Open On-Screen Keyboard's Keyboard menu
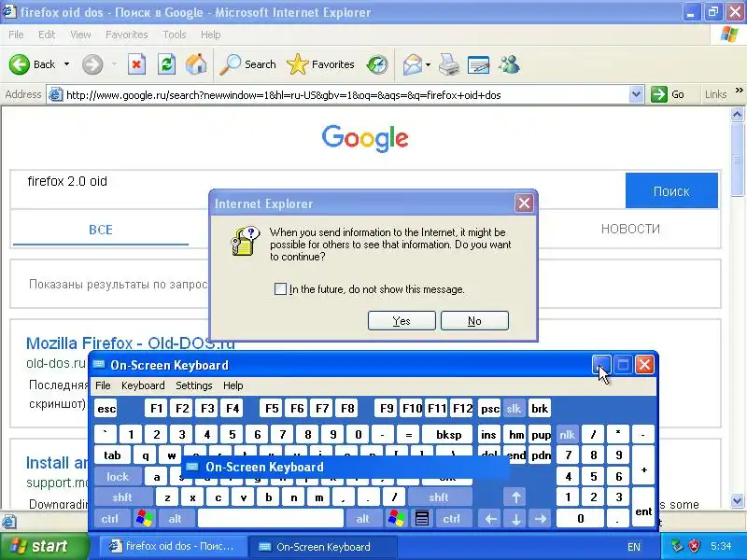 143,385
